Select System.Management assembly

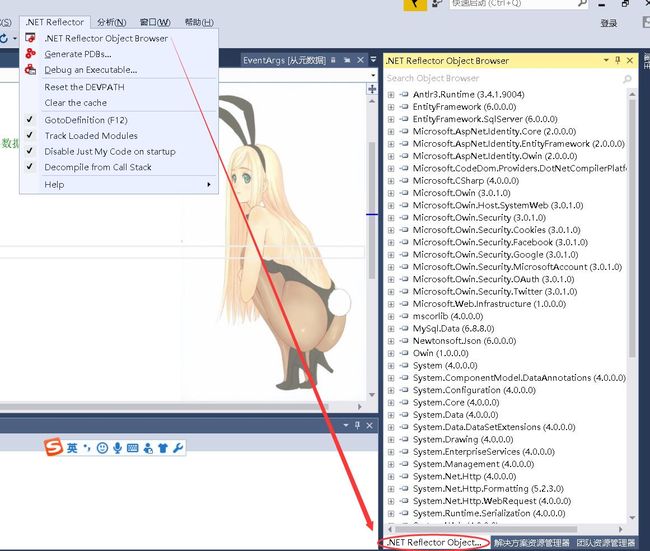click(x=473, y=464)
